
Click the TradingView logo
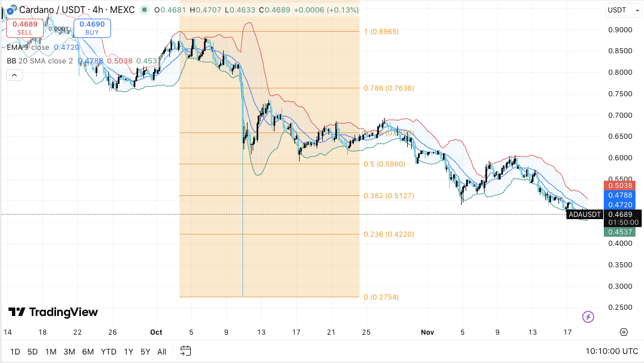[53, 312]
